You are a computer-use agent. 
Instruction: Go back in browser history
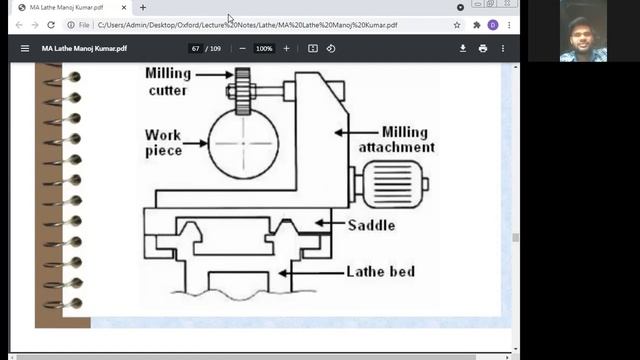(19, 25)
